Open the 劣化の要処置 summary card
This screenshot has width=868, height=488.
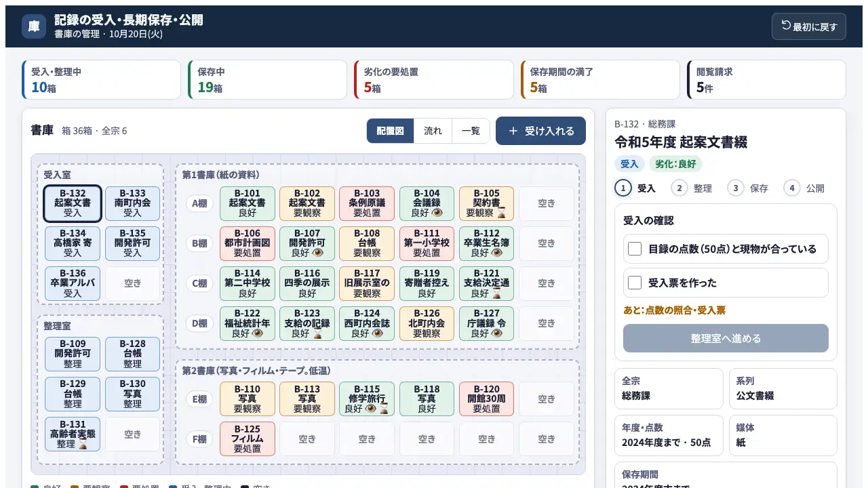click(434, 79)
